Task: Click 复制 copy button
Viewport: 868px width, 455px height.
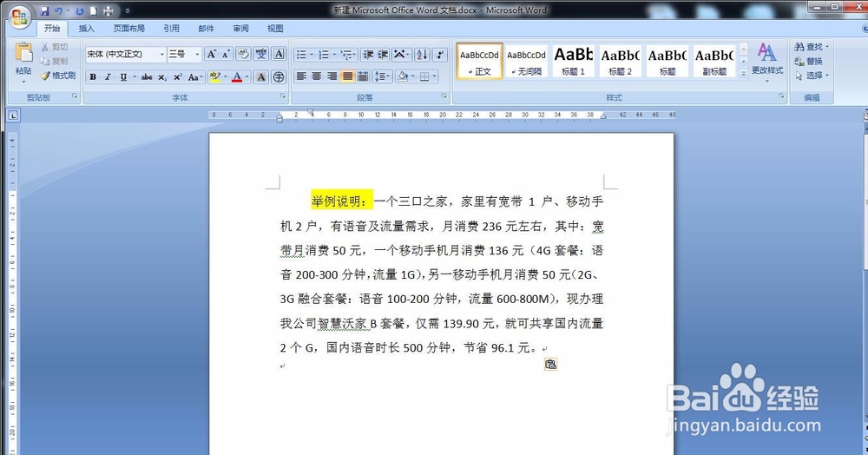Action: [x=55, y=61]
